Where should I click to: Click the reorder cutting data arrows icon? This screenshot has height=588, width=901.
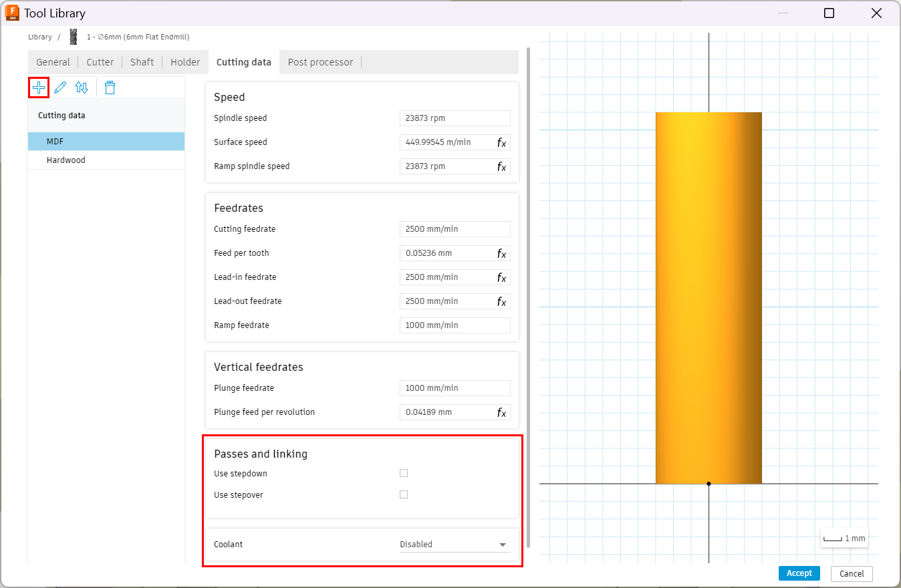(x=82, y=88)
